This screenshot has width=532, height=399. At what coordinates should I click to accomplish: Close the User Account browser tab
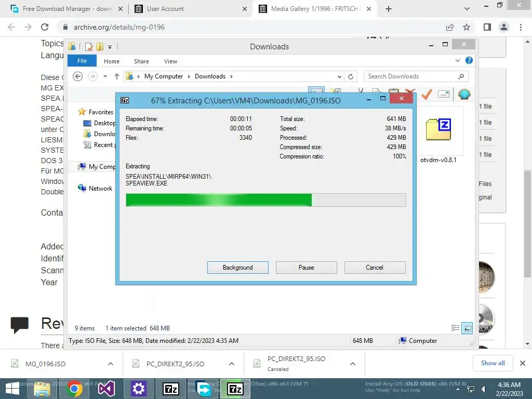[245, 9]
